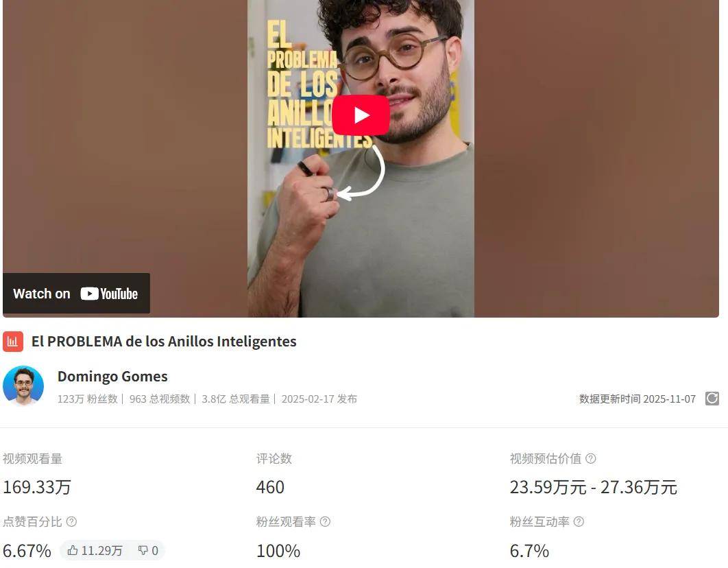Click the refresh data icon beside update time
Screen dimensions: 728x568
pyautogui.click(x=712, y=399)
